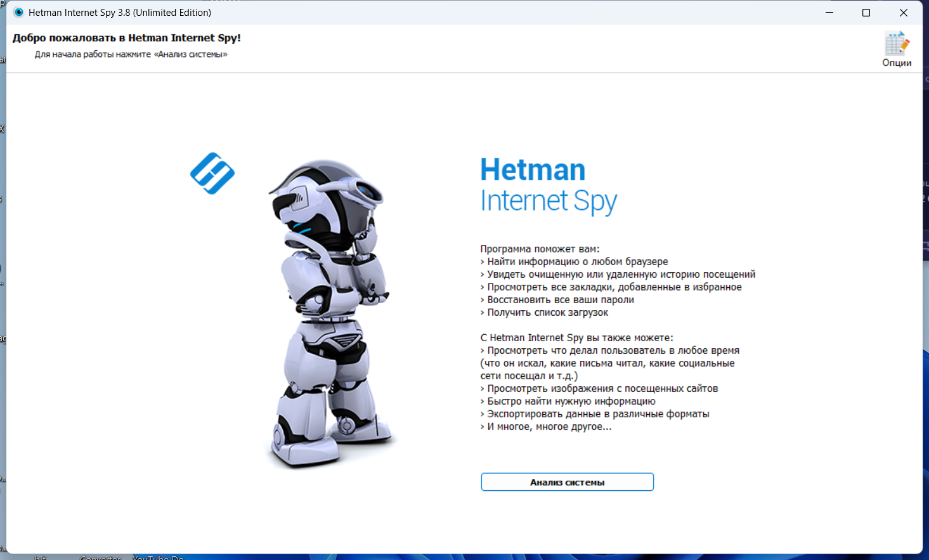Click the line "Увидеть очищенную или удаленную историю посещений"
This screenshot has height=560, width=929.
click(x=621, y=275)
